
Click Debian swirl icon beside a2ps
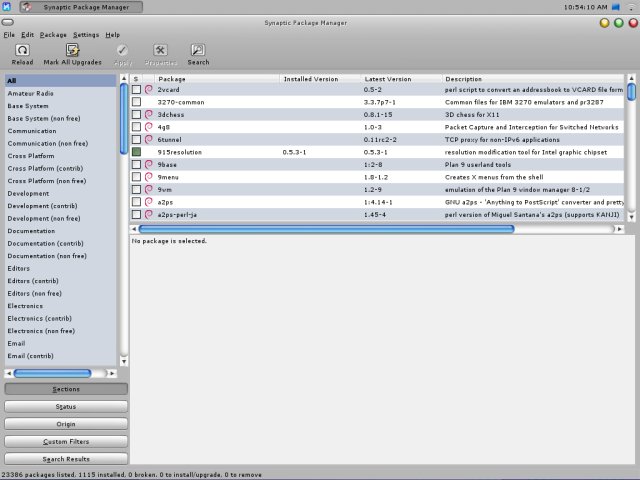click(x=149, y=202)
